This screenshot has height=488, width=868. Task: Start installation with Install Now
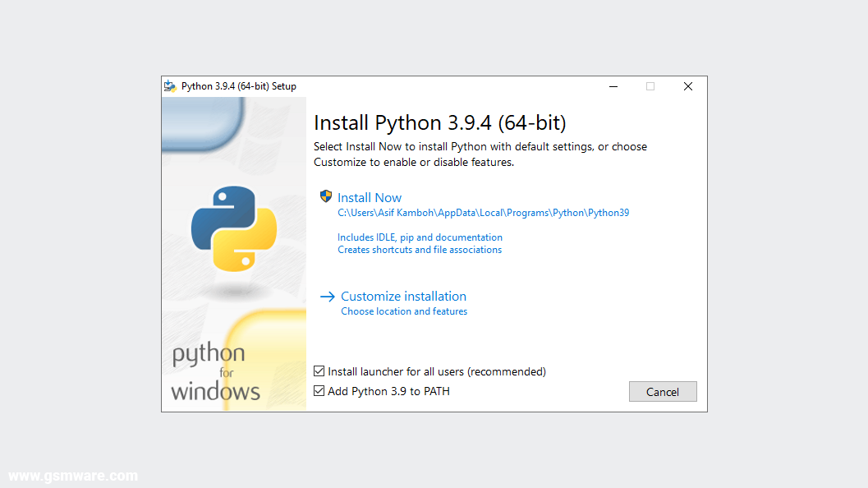pyautogui.click(x=369, y=197)
